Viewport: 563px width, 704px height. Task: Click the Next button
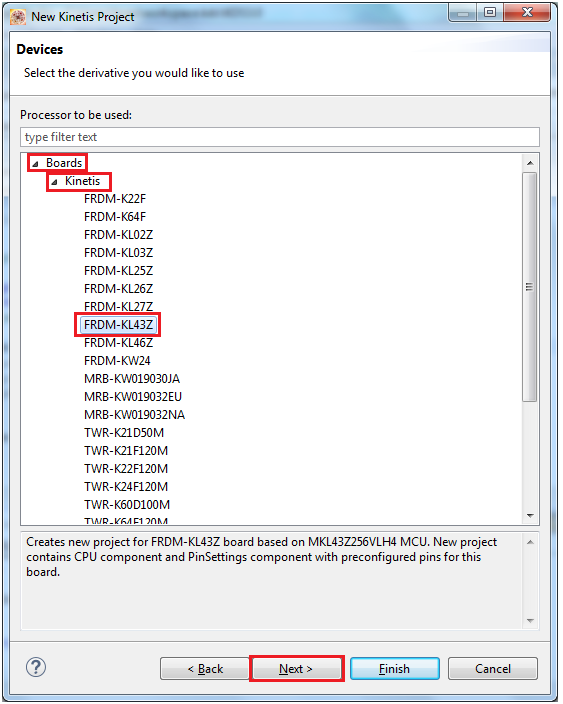click(296, 669)
